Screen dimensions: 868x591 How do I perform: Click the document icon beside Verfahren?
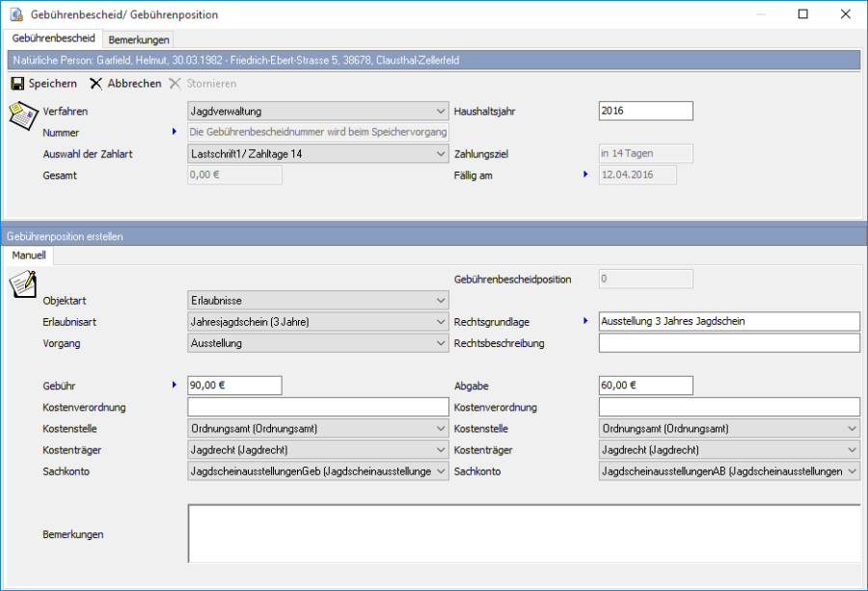coord(22,114)
